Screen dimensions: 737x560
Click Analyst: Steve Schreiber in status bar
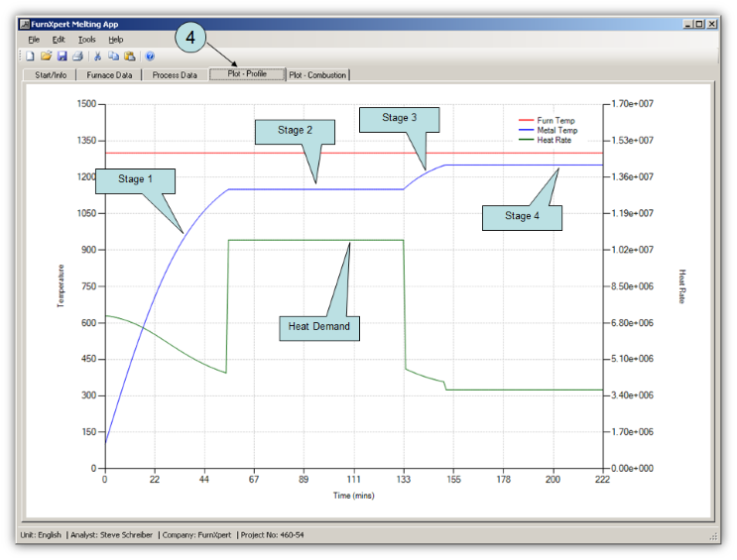[x=111, y=534]
